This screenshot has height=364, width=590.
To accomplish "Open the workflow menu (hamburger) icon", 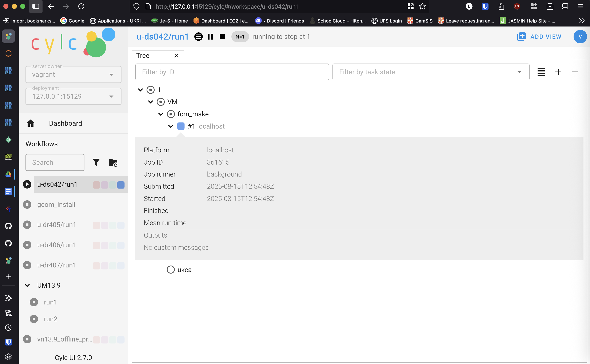I will pos(198,37).
